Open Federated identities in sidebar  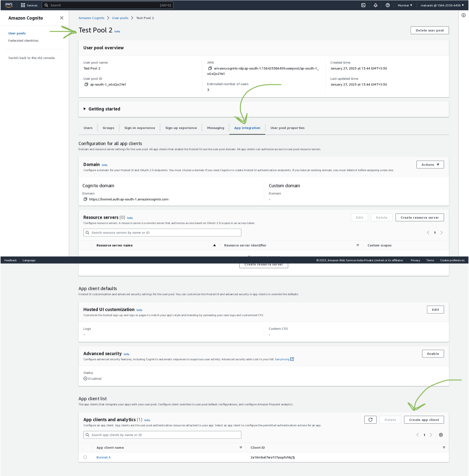pos(23,40)
